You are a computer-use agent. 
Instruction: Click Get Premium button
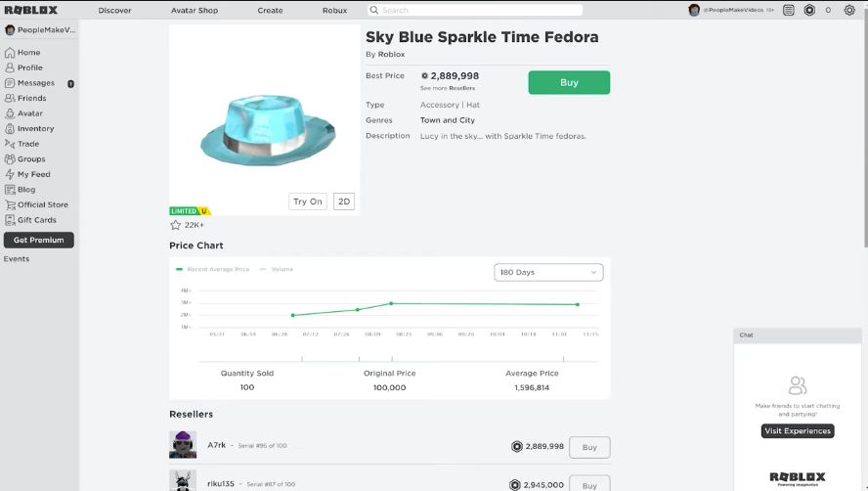[39, 240]
